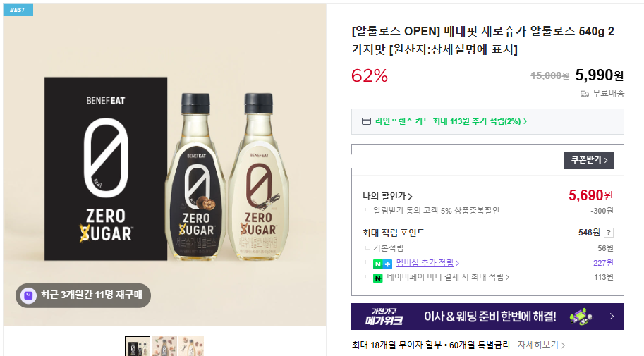This screenshot has height=356, width=644.
Task: Click the purple repurchase bag icon
Action: coord(29,295)
